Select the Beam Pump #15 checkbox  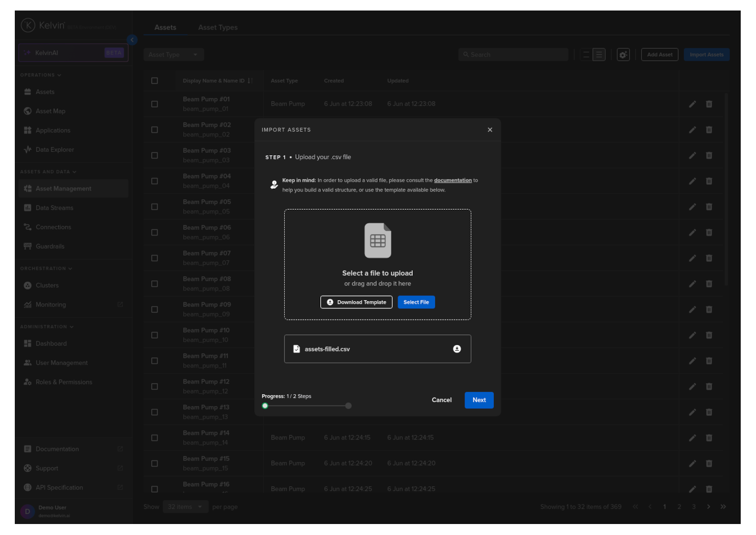155,463
